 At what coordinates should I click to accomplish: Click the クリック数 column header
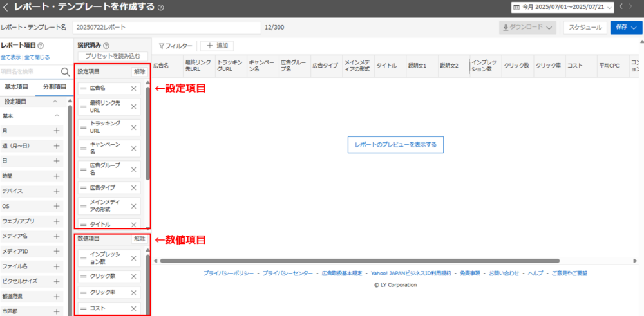pos(517,66)
